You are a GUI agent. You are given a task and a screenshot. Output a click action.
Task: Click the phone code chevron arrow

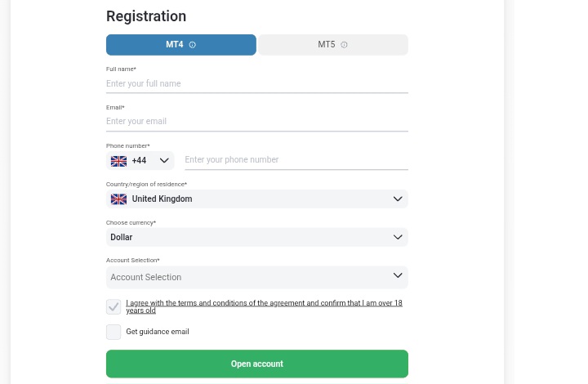[164, 160]
